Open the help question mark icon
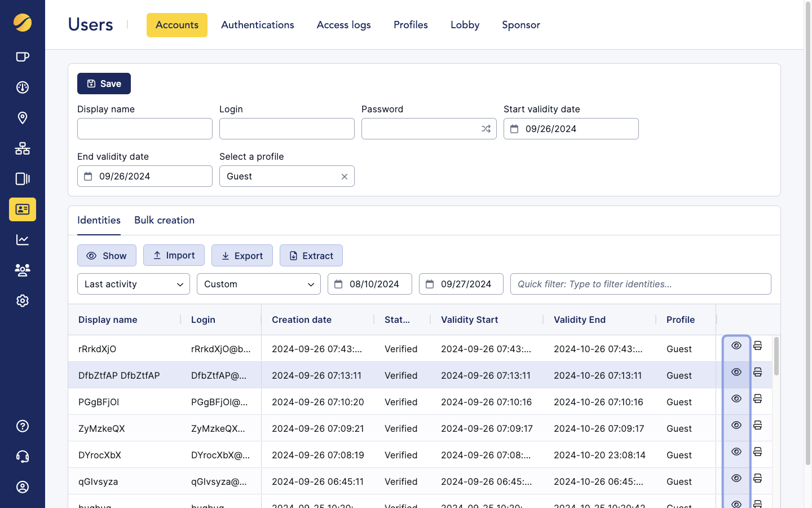The image size is (812, 508). 23,426
